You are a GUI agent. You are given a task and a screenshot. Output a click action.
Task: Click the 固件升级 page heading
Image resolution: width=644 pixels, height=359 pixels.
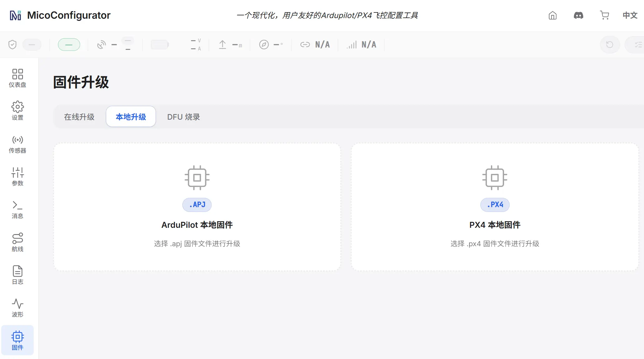tap(81, 82)
